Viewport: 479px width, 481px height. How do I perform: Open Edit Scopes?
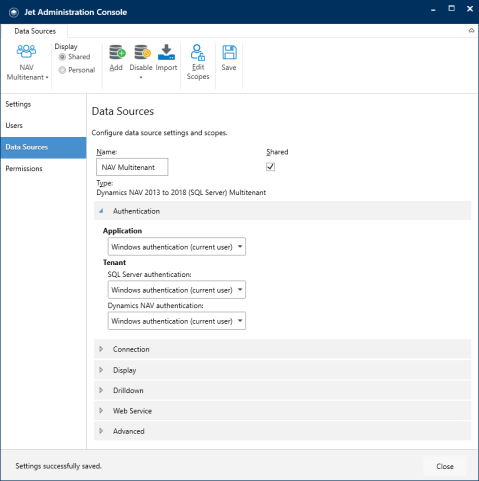point(198,62)
